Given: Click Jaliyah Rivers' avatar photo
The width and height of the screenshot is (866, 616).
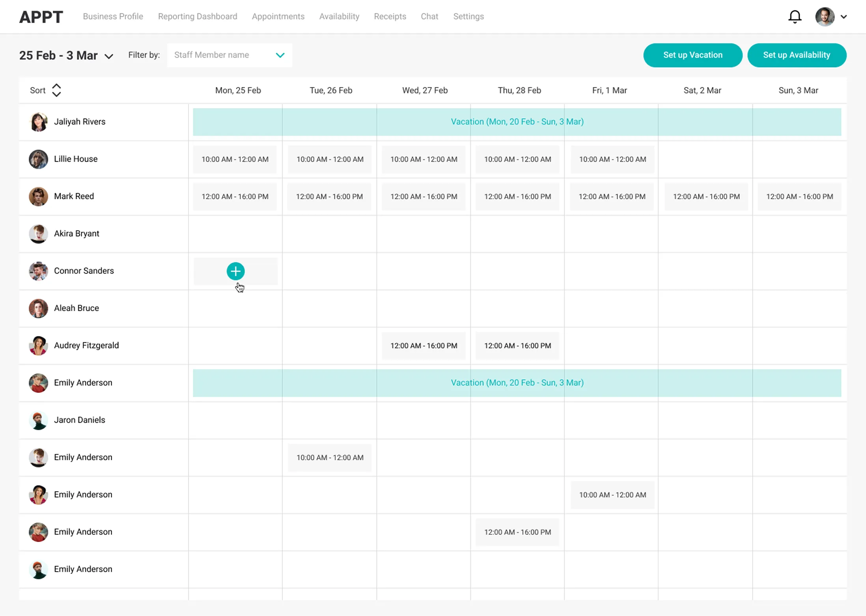Looking at the screenshot, I should click(38, 122).
